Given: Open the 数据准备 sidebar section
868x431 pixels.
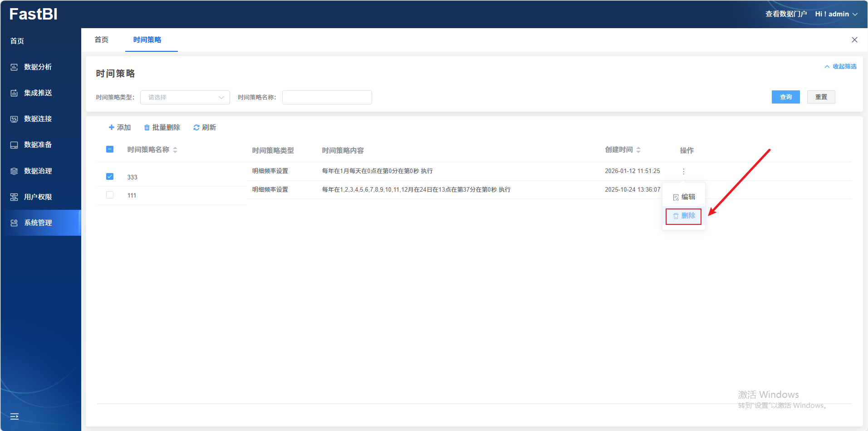Looking at the screenshot, I should coord(38,145).
